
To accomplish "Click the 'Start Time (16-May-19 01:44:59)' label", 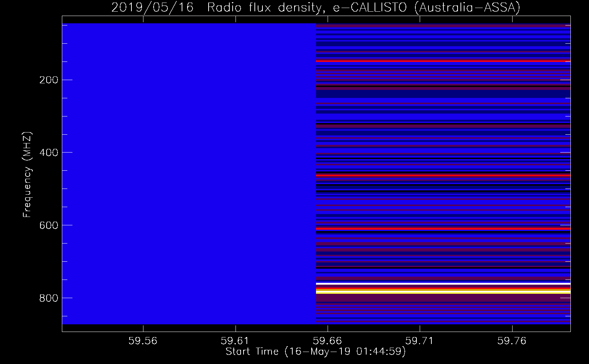I will tap(316, 352).
